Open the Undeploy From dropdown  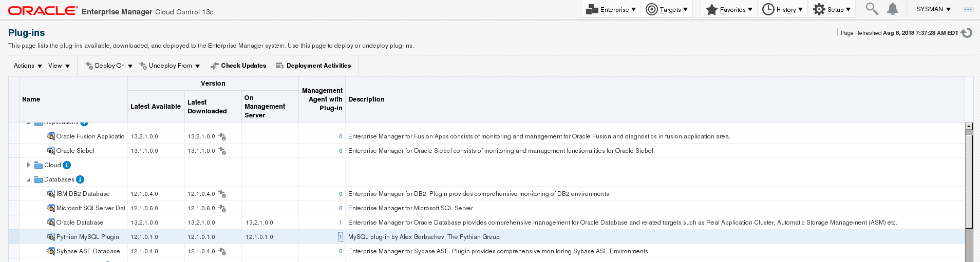[x=169, y=66]
